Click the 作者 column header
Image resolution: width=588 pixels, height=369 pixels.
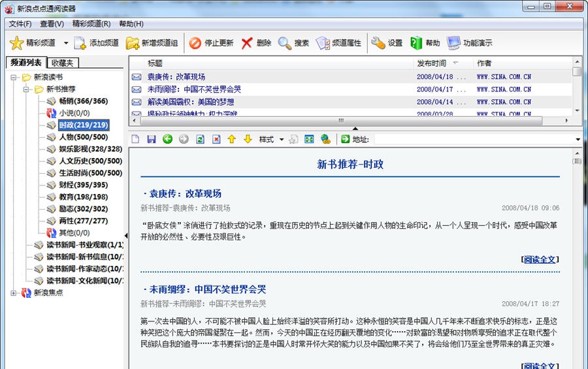pyautogui.click(x=523, y=63)
